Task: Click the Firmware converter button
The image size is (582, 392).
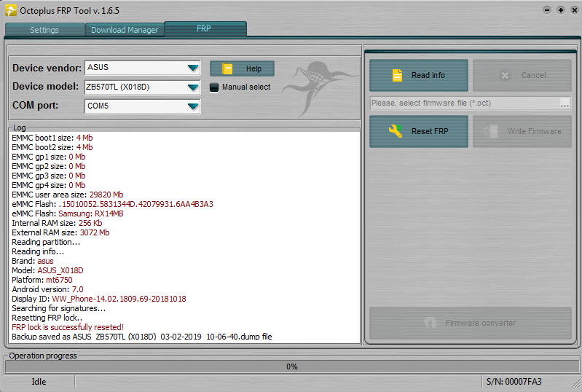Action: click(471, 323)
